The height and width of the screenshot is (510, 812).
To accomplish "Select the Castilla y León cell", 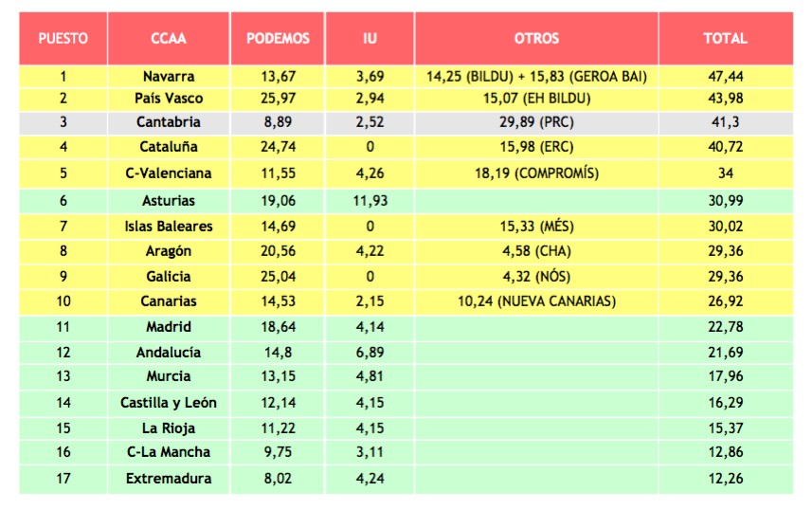I will pyautogui.click(x=168, y=403).
